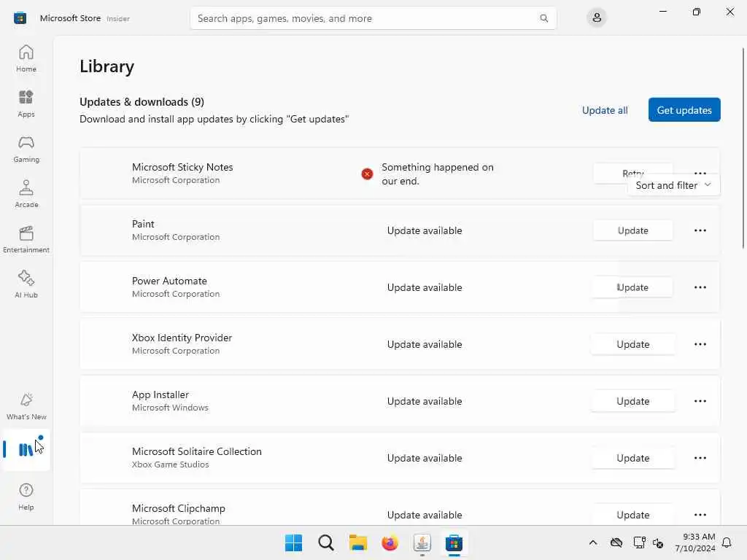Open the notifications bell in the taskbar
Viewport: 747px width, 560px height.
727,542
